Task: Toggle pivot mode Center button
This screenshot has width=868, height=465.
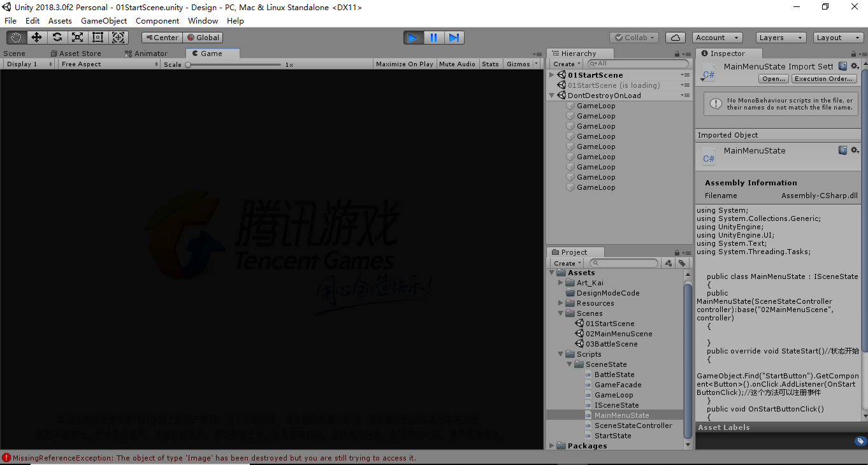Action: click(x=162, y=38)
